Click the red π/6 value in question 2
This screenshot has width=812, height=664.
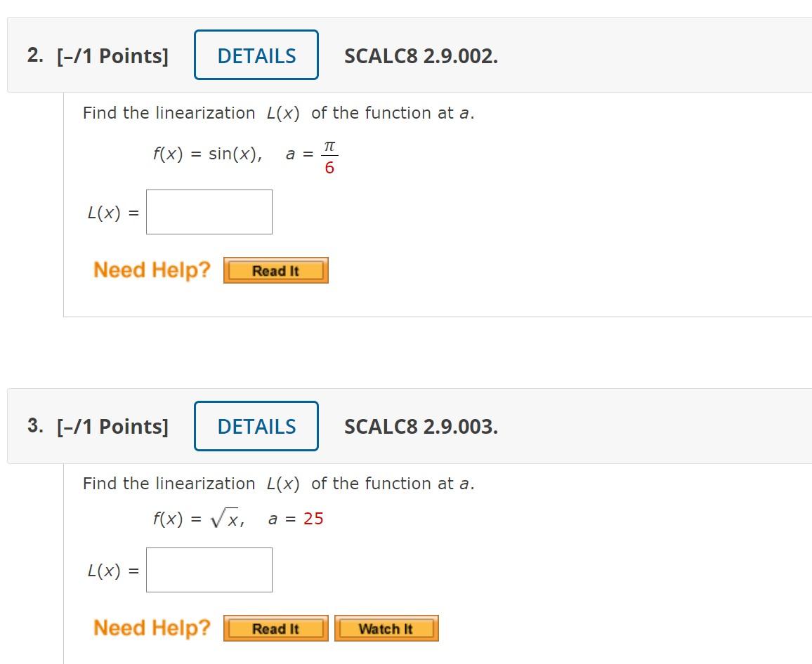[327, 156]
